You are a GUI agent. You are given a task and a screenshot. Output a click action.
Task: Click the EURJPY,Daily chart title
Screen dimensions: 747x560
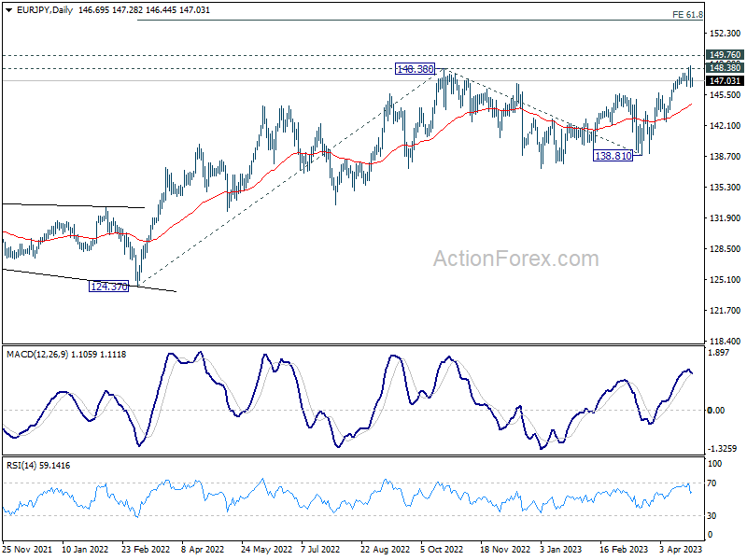point(45,10)
